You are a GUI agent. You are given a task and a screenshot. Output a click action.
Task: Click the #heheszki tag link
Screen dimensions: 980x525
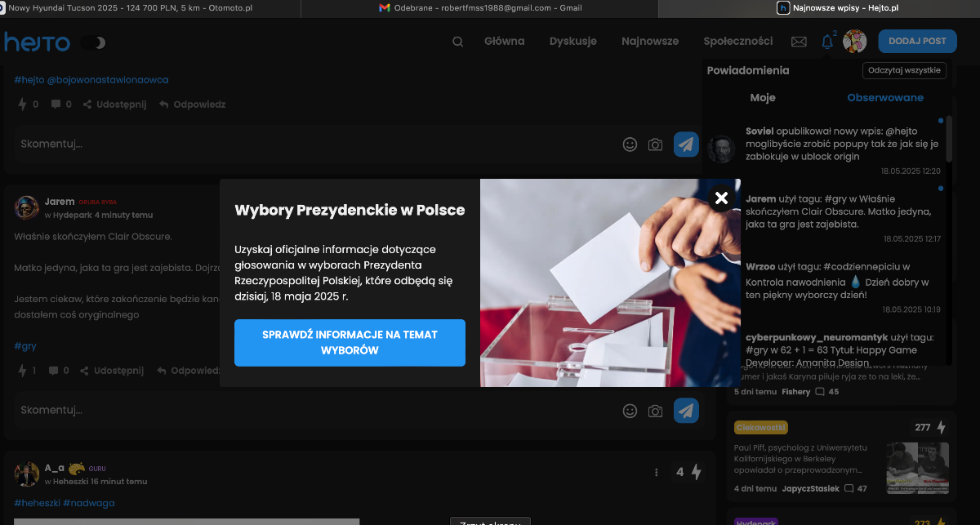pyautogui.click(x=36, y=503)
